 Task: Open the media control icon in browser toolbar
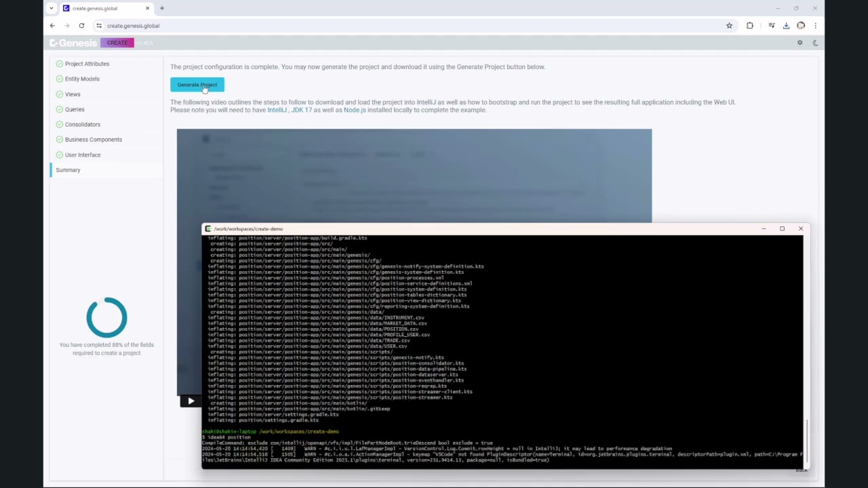pos(772,26)
